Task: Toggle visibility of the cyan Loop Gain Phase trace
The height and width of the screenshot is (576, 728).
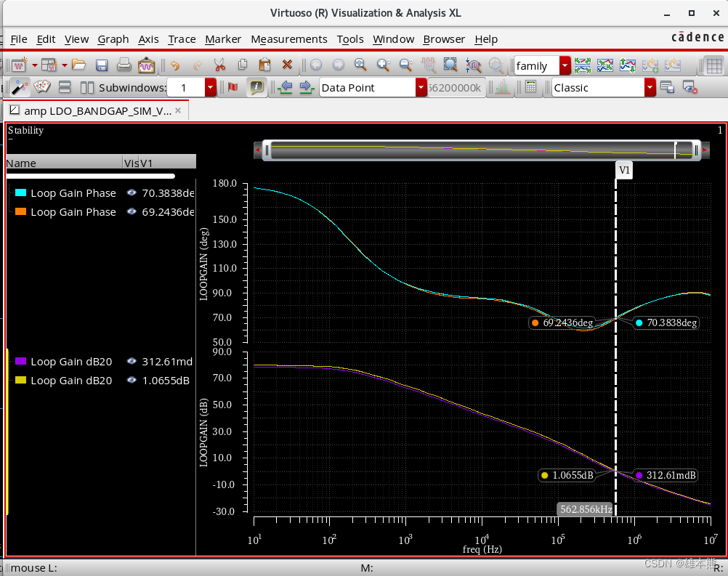Action: [x=132, y=192]
